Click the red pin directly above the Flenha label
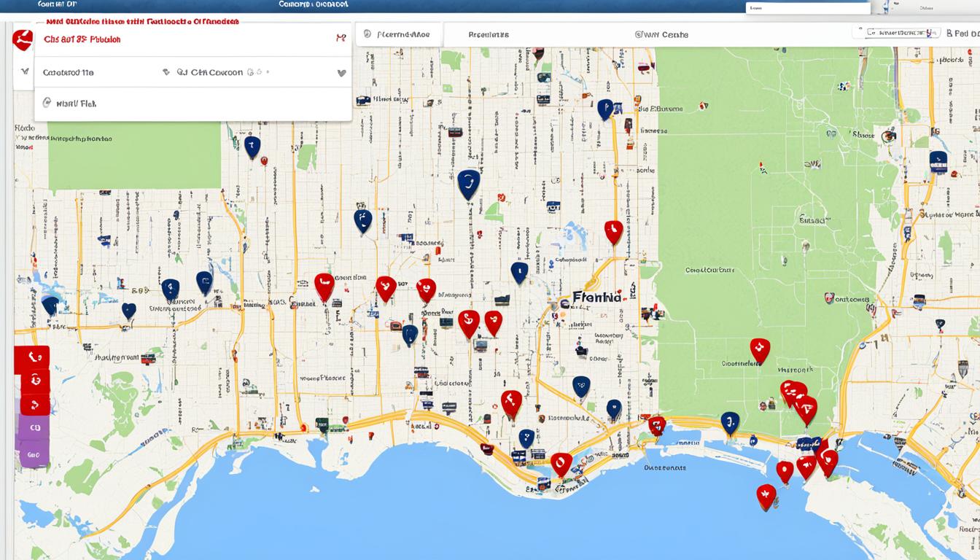980x560 pixels. click(x=613, y=232)
